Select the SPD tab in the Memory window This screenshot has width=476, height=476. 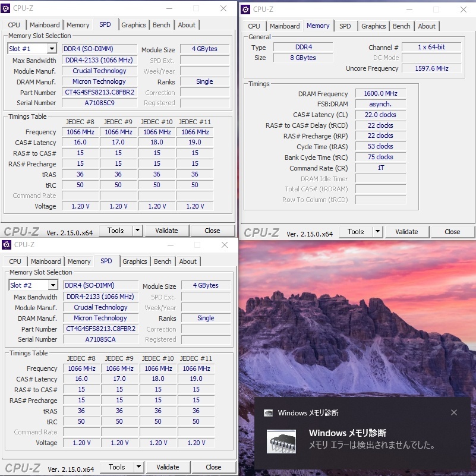tap(345, 26)
